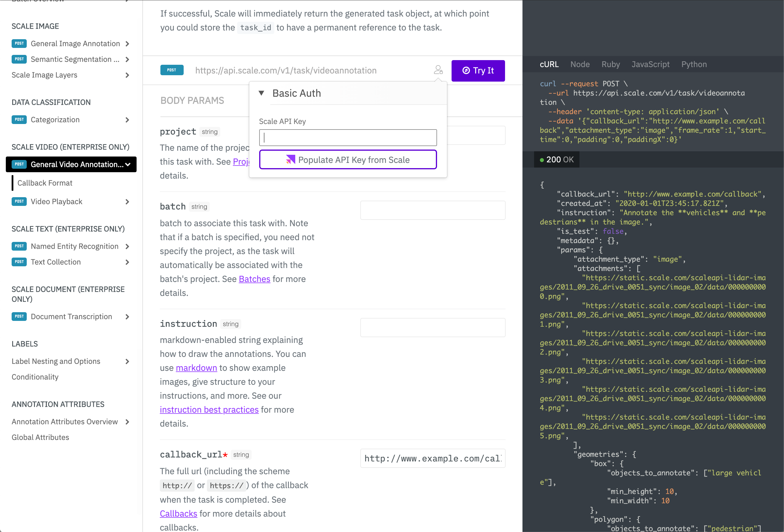Viewport: 784px width, 532px height.
Task: Expand the Scale Image Layers chevron
Action: pyautogui.click(x=127, y=75)
